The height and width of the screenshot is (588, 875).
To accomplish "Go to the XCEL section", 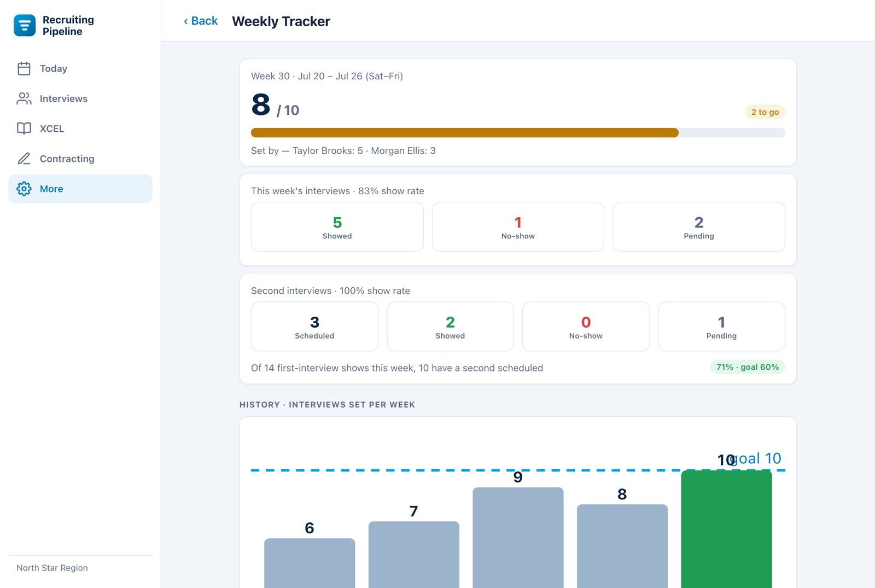I will click(80, 129).
